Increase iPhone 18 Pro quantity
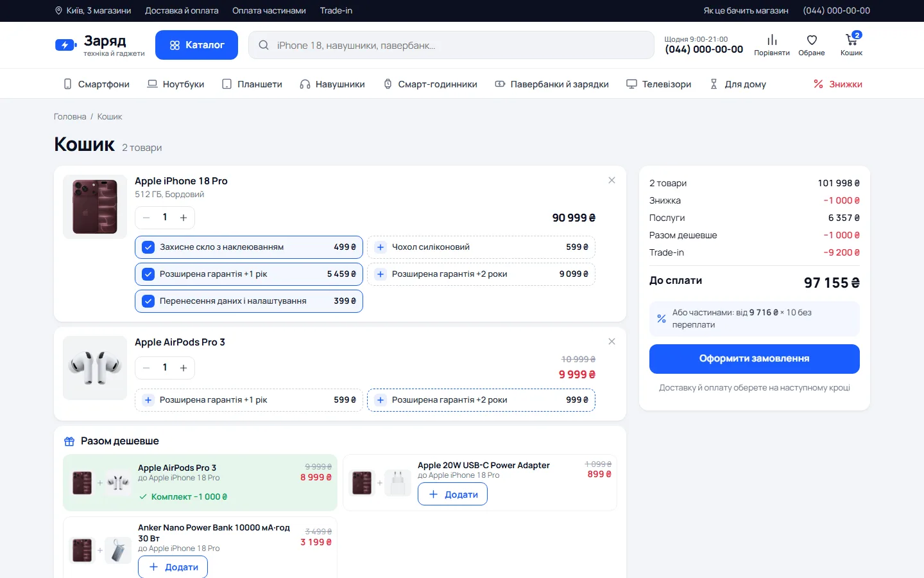Viewport: 924px width, 578px height. pos(184,218)
